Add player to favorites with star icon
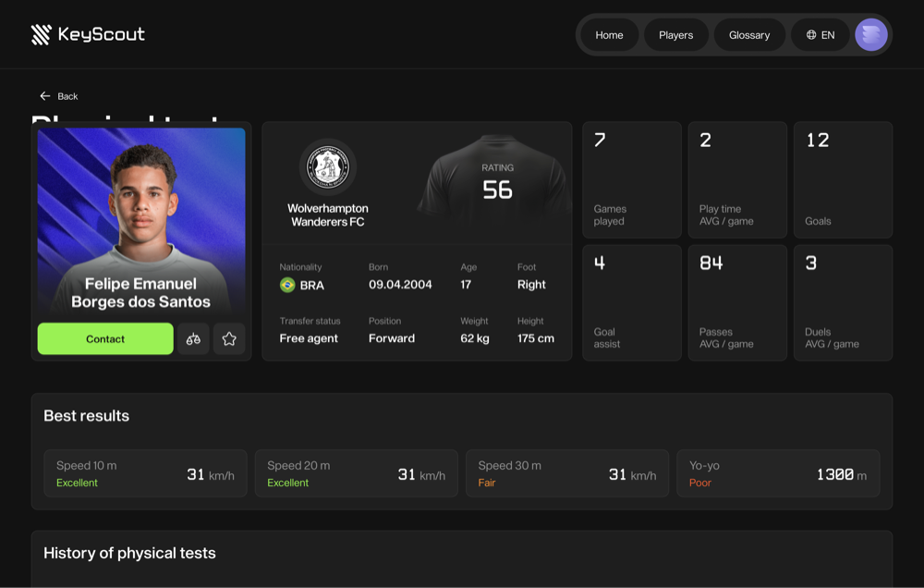 (x=229, y=338)
